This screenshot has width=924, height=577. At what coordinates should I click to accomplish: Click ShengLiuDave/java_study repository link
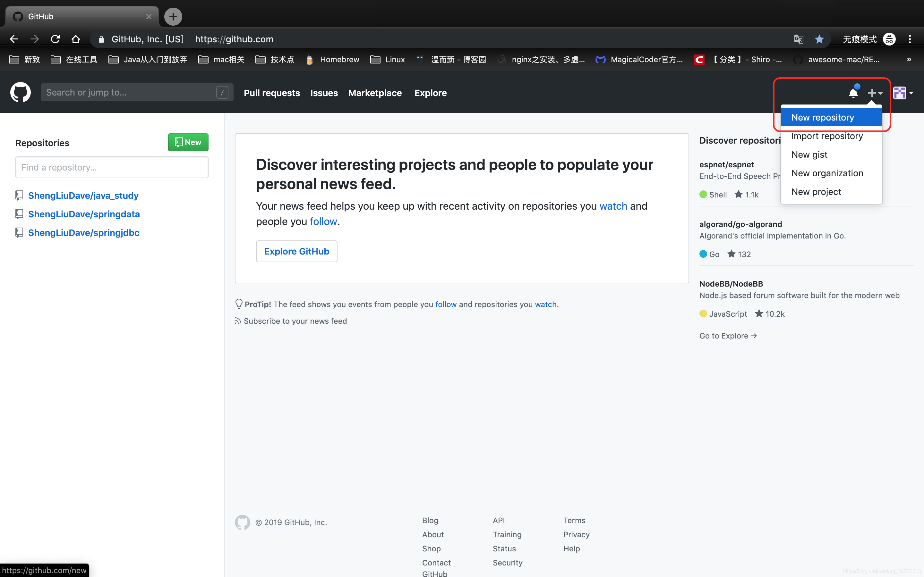[83, 195]
